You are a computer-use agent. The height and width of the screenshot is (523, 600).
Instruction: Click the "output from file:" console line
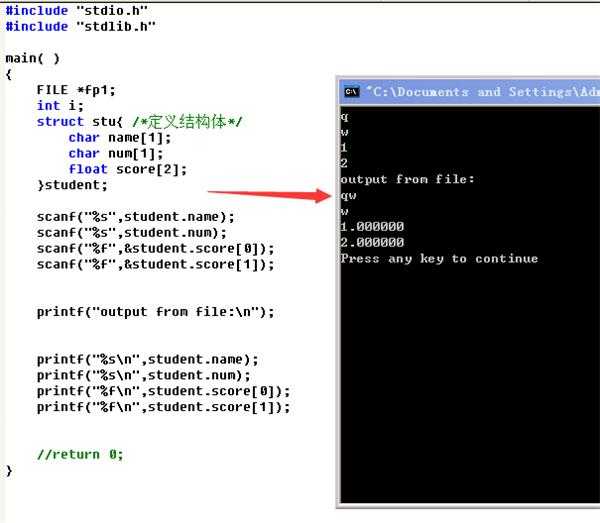408,179
